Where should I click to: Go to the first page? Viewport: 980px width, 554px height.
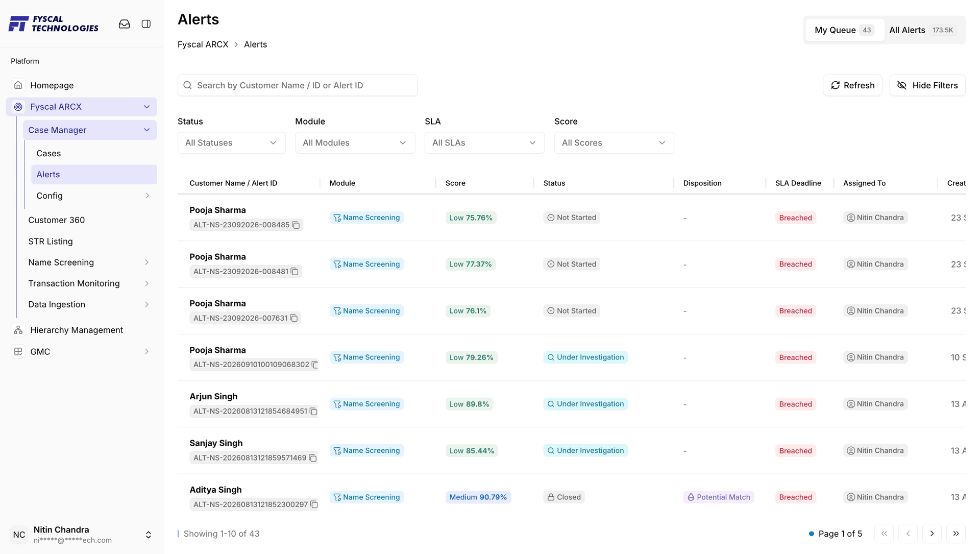tap(884, 534)
